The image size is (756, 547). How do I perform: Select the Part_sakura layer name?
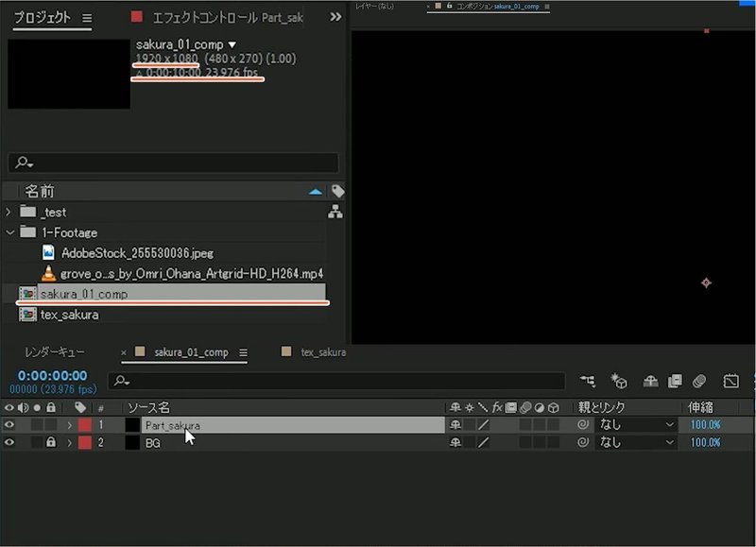click(x=173, y=425)
